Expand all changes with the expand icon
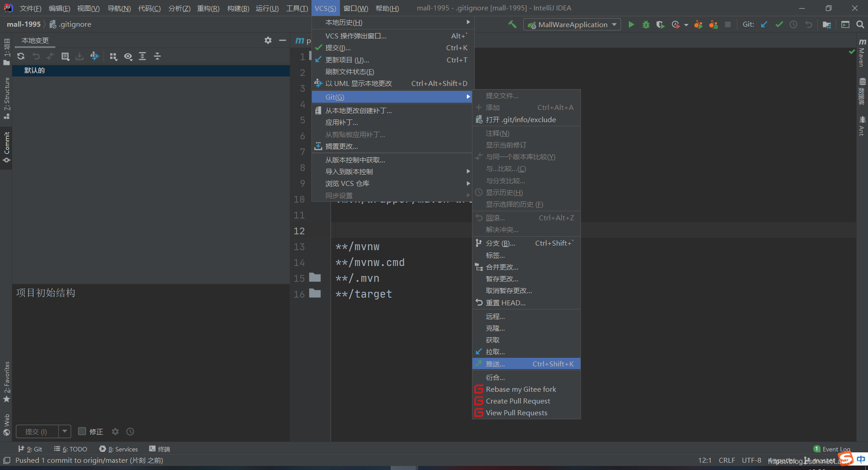The height and width of the screenshot is (470, 868). 142,56
